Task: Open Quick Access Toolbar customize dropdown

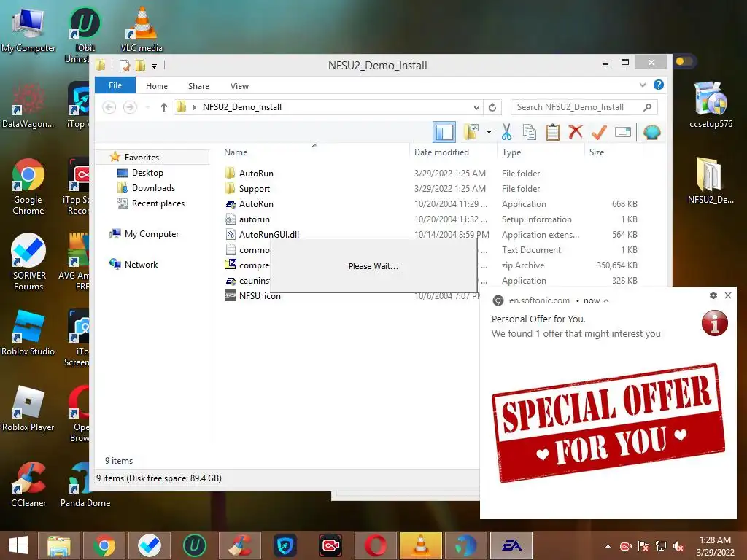Action: click(x=155, y=66)
